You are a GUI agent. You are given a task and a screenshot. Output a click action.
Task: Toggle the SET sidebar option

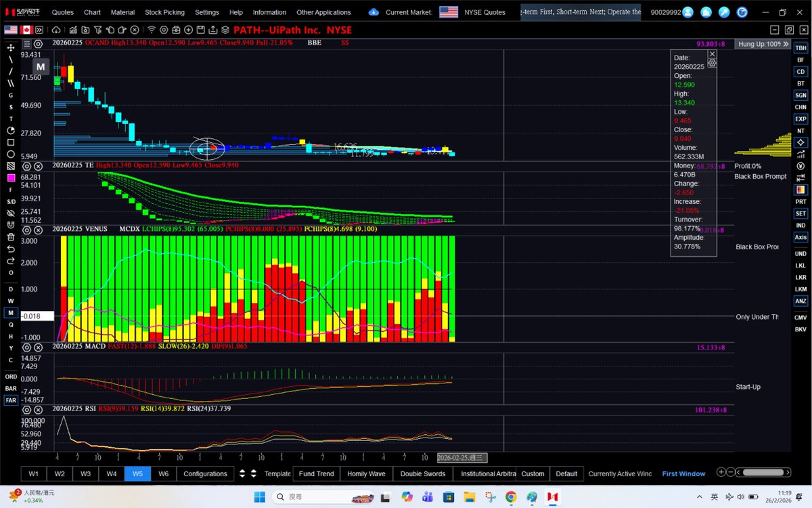coord(800,213)
